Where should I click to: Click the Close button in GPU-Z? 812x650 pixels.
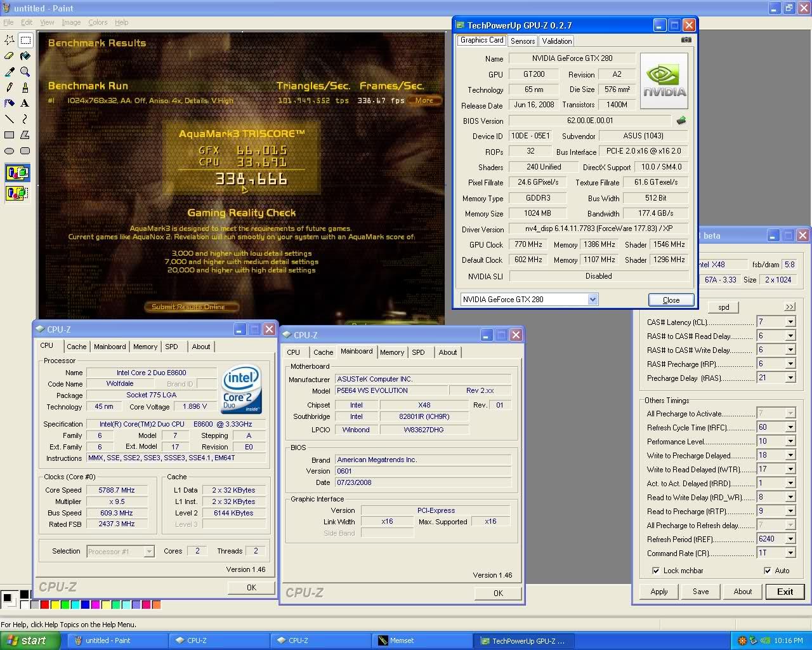pyautogui.click(x=671, y=300)
